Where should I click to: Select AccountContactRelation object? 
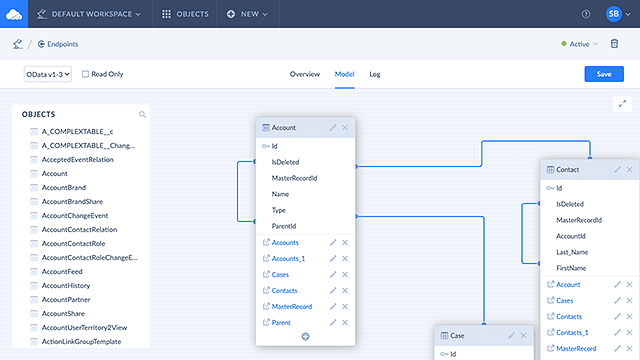pyautogui.click(x=79, y=229)
